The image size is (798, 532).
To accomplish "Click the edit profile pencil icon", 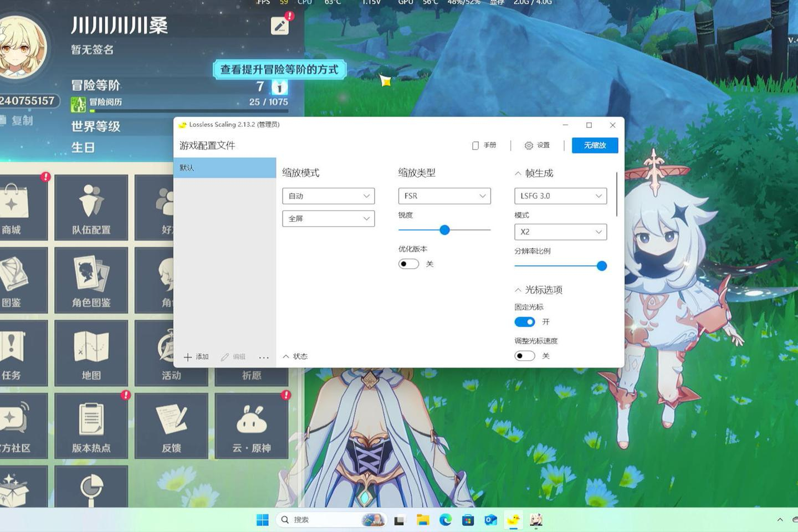I will [280, 25].
